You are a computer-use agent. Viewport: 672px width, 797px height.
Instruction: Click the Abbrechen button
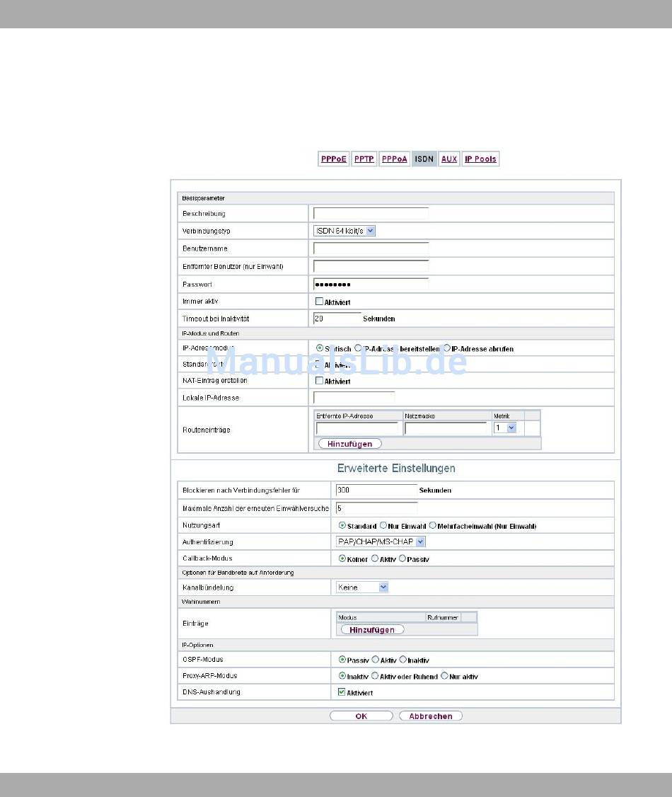pos(431,716)
